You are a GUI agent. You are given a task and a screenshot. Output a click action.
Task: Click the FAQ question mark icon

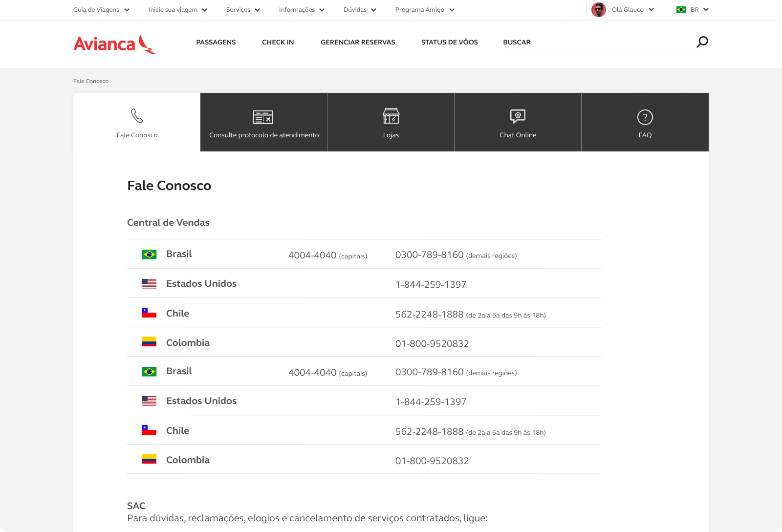(645, 117)
